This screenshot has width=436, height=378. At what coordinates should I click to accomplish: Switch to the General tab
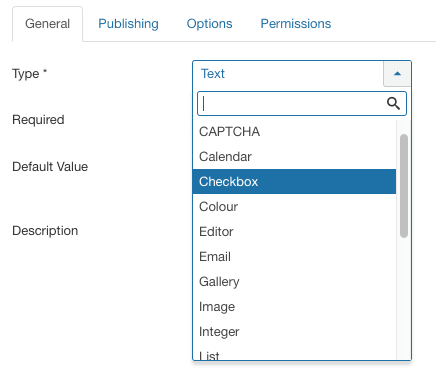(x=47, y=24)
